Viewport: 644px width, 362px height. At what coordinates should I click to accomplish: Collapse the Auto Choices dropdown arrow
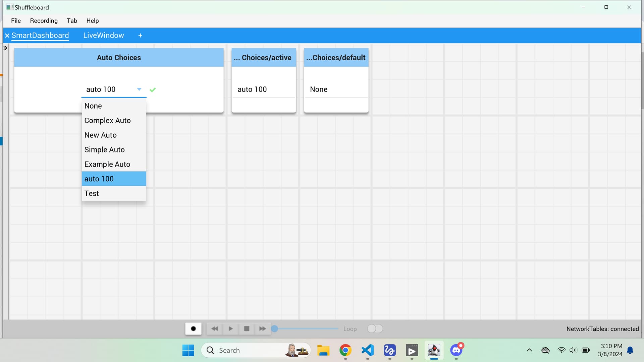tap(139, 89)
